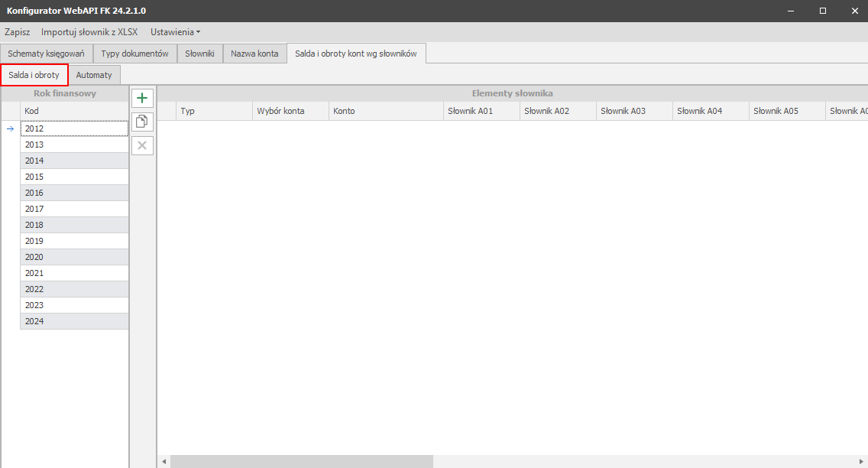
Task: Open the Typy dokumentów tab
Action: [x=134, y=54]
